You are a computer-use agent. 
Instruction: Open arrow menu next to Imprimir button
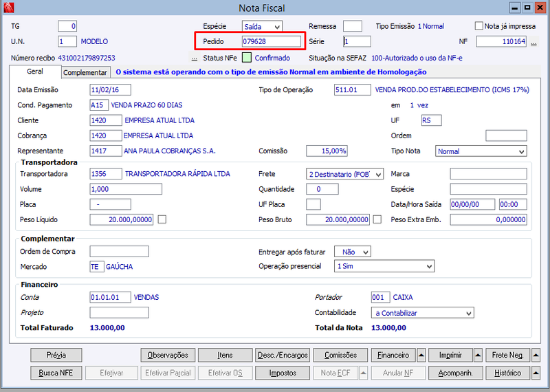pyautogui.click(x=478, y=355)
